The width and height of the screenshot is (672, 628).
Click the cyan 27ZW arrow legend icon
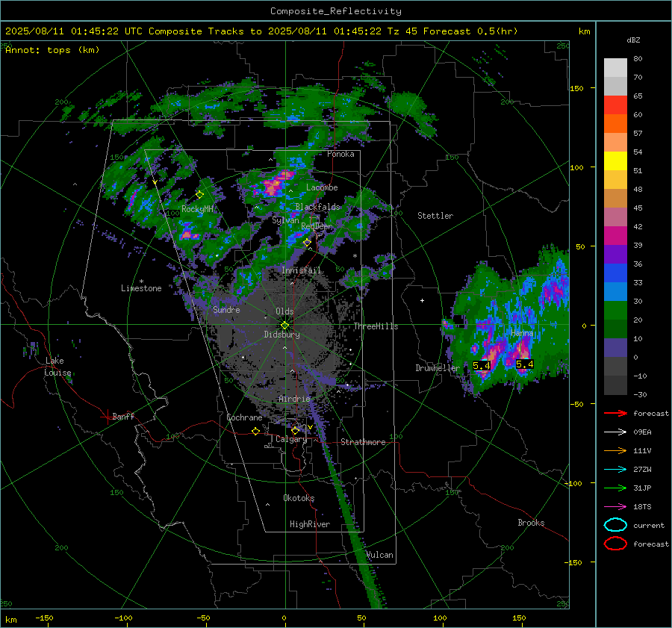[615, 470]
